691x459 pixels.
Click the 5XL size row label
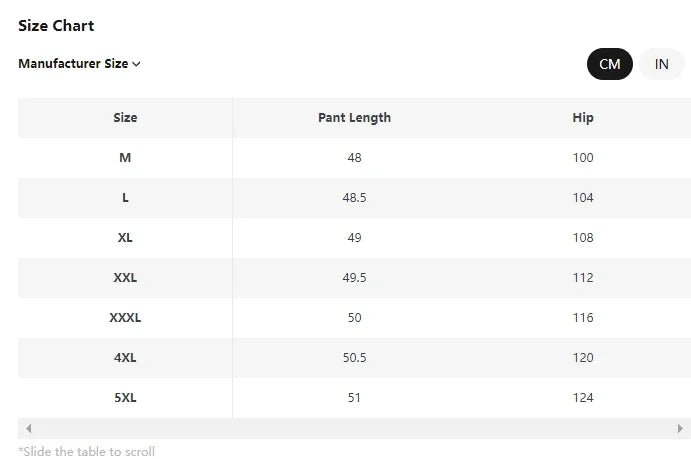tap(125, 398)
